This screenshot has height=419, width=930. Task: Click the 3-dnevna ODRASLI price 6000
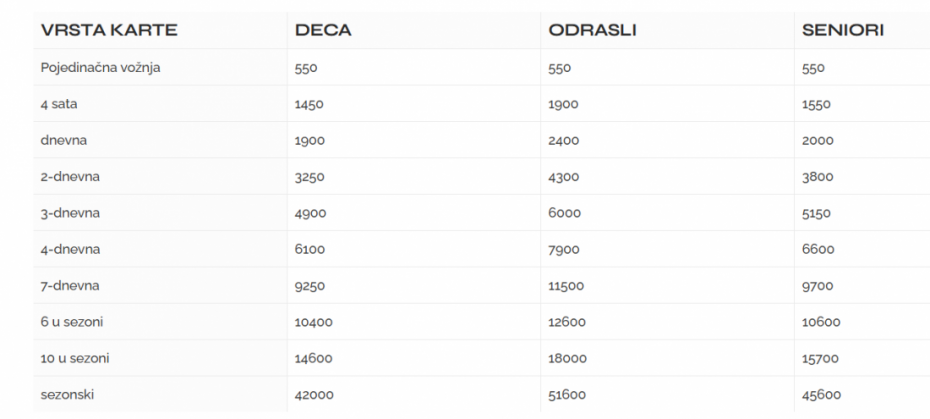click(x=564, y=213)
